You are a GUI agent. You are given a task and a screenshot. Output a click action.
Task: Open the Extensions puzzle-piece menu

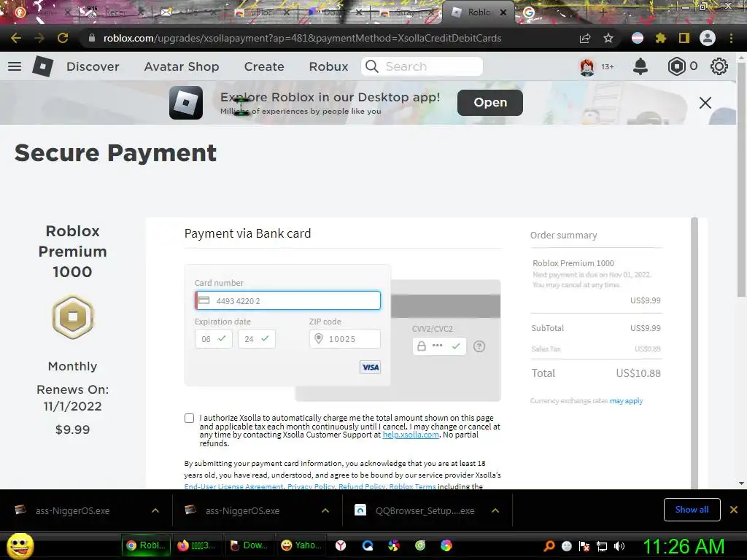[661, 38]
